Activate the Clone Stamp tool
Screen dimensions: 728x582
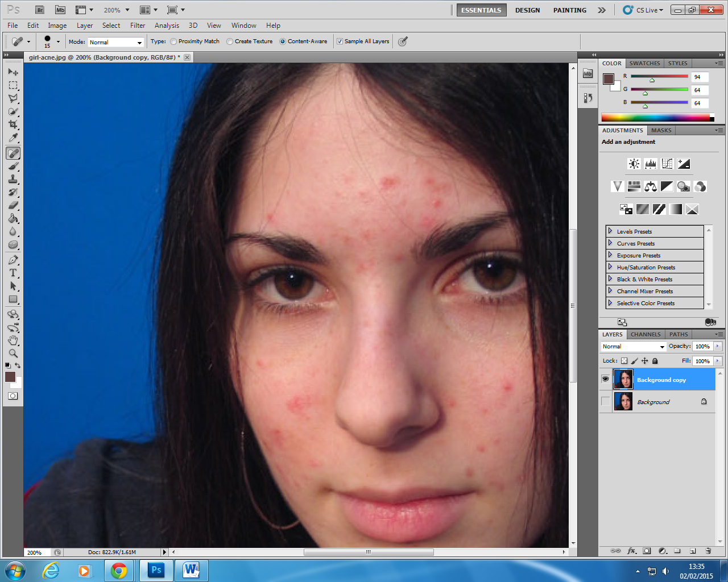click(13, 180)
